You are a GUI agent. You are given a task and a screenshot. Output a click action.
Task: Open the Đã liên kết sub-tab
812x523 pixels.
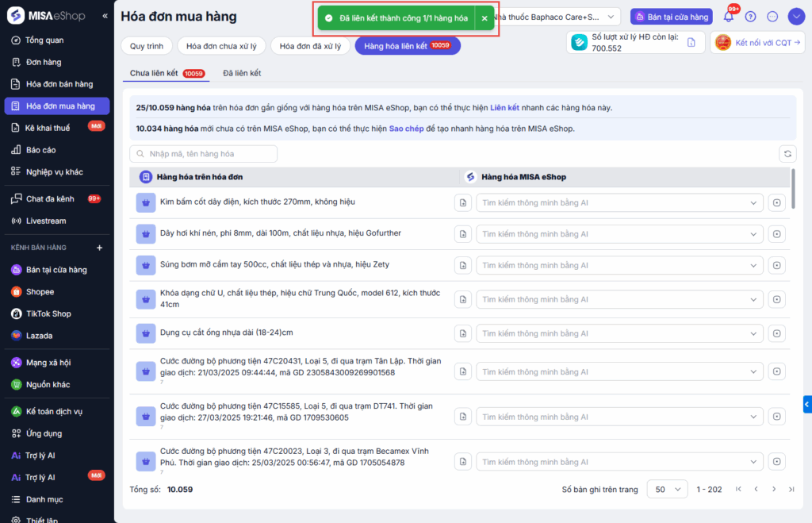point(242,73)
